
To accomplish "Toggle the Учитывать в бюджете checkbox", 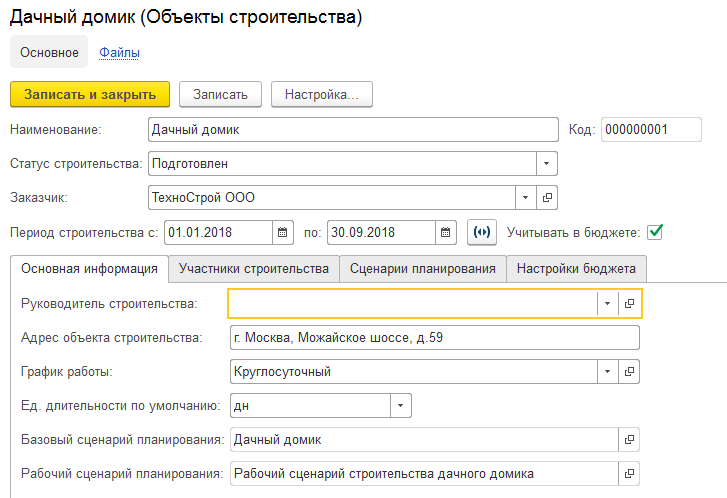I will point(655,232).
